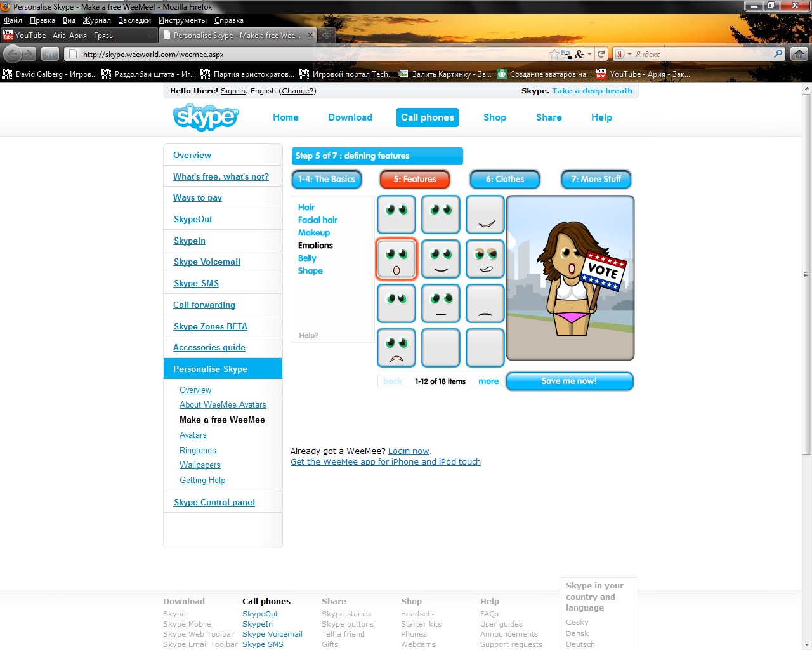812x650 pixels.
Task: Open the Belly category
Action: [x=307, y=258]
